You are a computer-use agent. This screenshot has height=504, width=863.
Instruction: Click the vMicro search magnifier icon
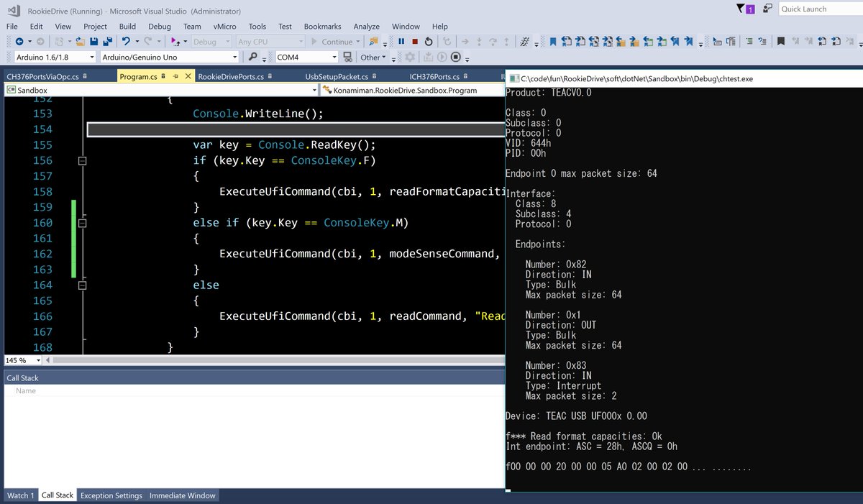[253, 57]
